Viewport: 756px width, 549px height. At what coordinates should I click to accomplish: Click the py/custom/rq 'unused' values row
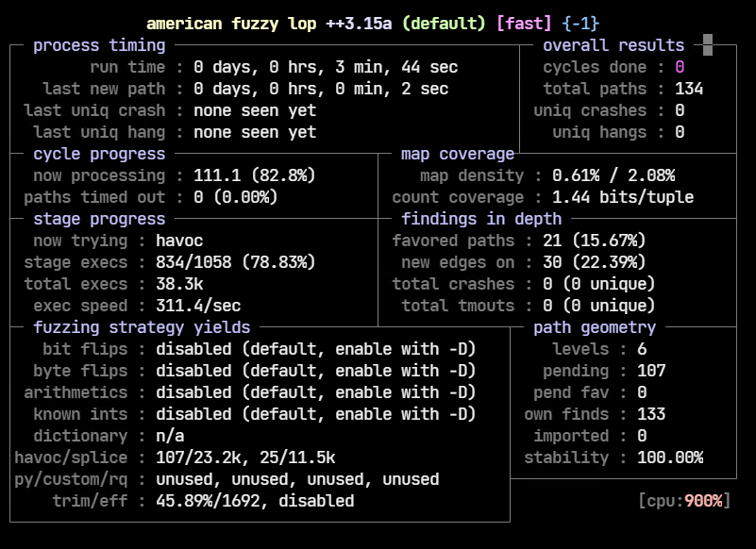tap(297, 479)
